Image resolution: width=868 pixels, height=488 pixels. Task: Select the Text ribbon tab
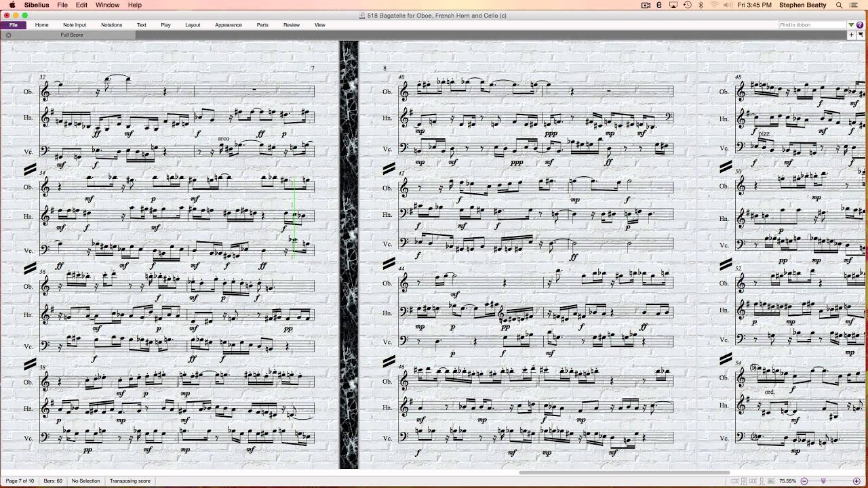(x=141, y=25)
